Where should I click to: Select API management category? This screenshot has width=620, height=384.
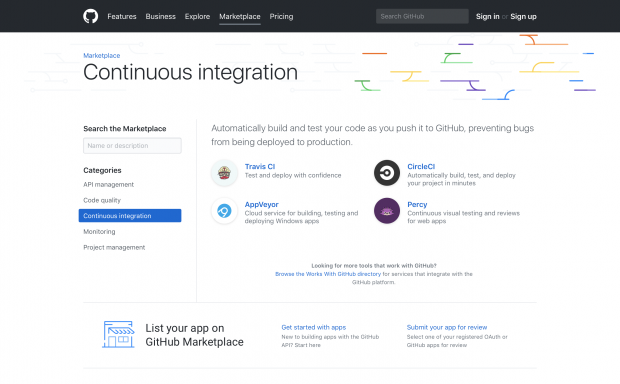(x=108, y=185)
